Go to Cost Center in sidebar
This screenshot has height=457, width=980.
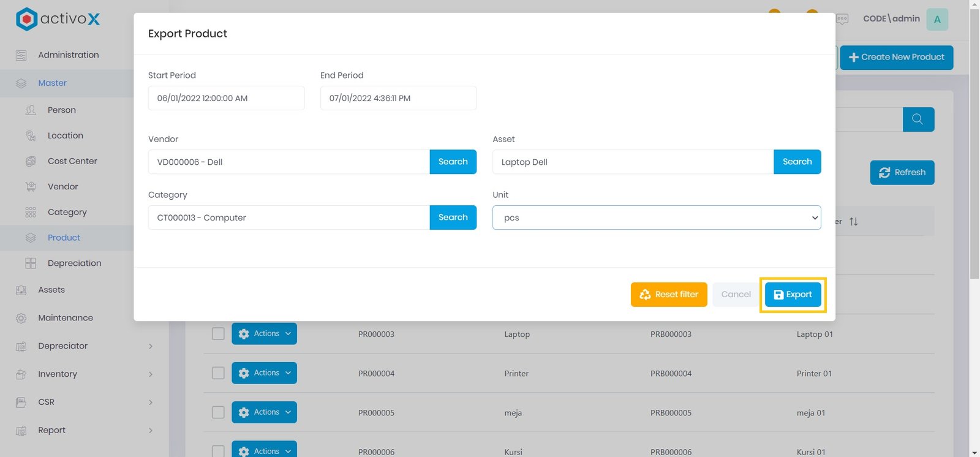72,161
